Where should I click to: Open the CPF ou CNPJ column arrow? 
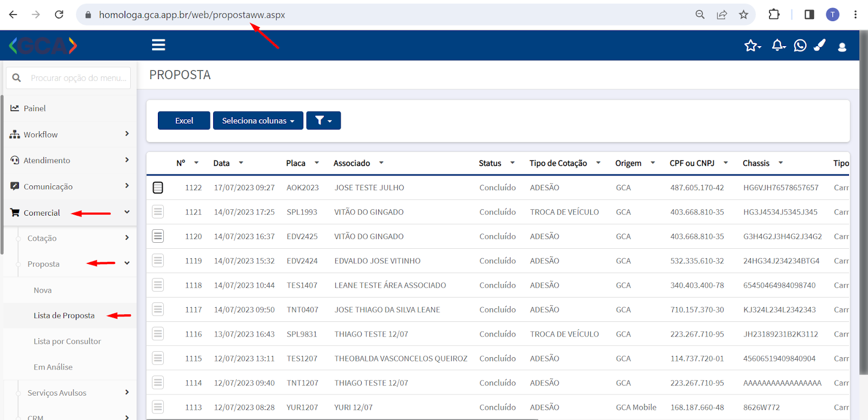[x=725, y=163]
